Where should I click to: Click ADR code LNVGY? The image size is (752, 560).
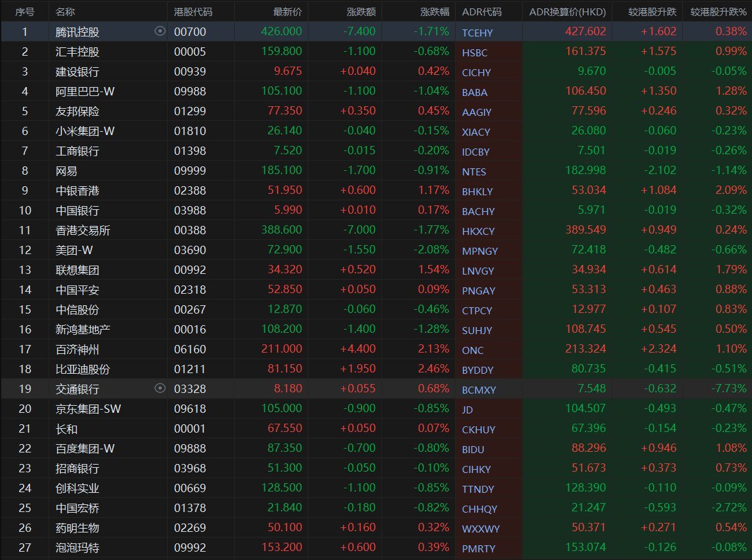tap(478, 271)
